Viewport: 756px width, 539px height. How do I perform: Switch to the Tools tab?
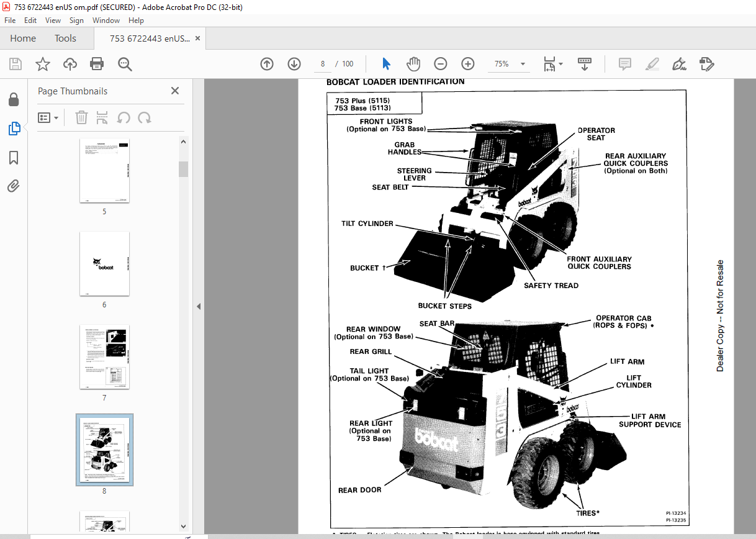(x=65, y=38)
